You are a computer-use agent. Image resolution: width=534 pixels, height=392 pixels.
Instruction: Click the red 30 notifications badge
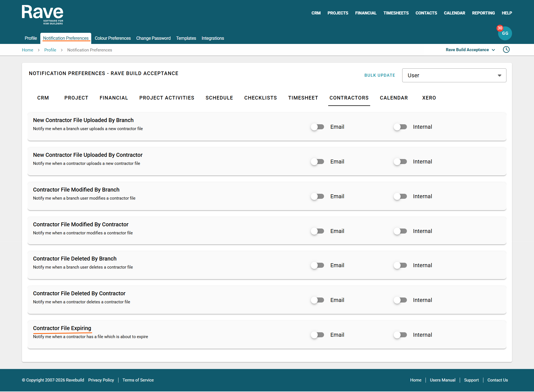[x=500, y=28]
